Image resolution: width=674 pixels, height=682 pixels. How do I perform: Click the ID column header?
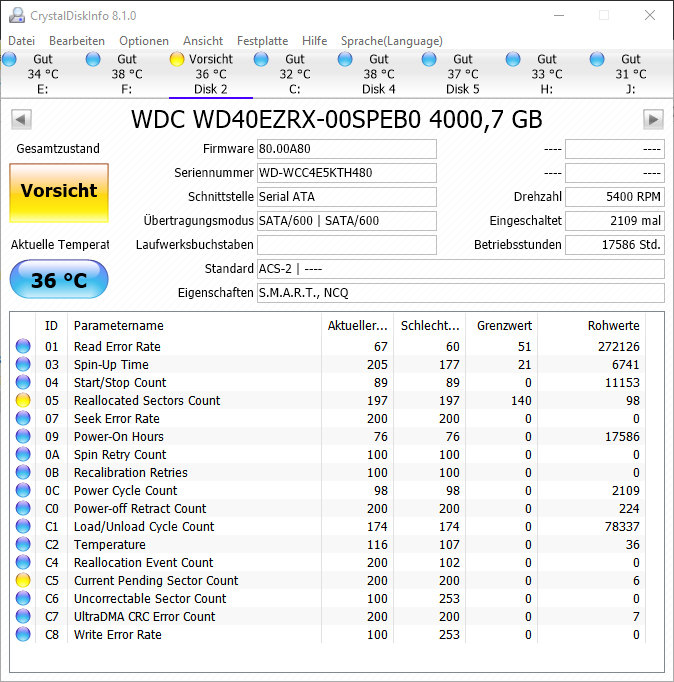point(51,325)
